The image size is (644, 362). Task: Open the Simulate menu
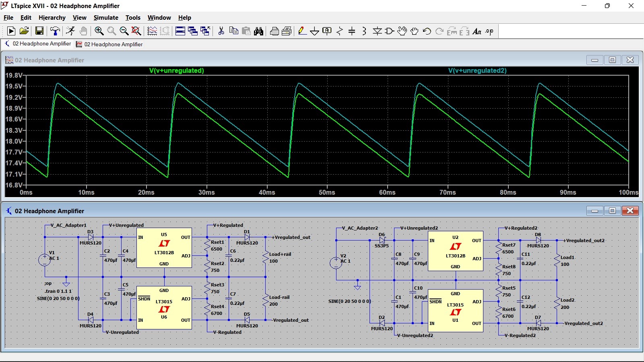coord(106,18)
